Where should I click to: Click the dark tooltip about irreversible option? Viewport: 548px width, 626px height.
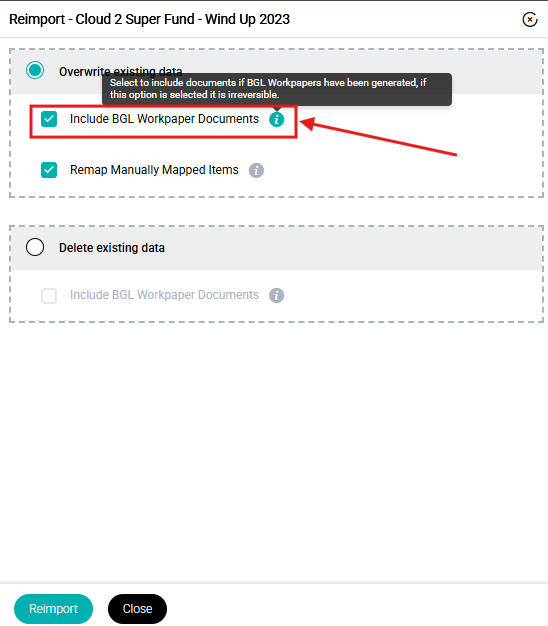pos(277,89)
